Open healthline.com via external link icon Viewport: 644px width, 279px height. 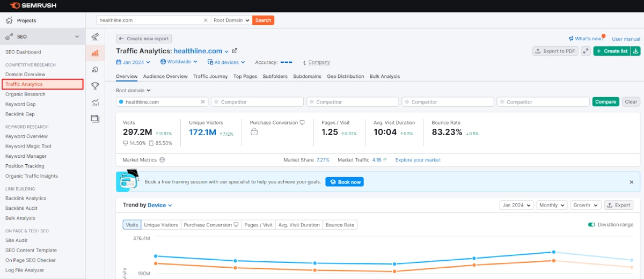tap(235, 51)
